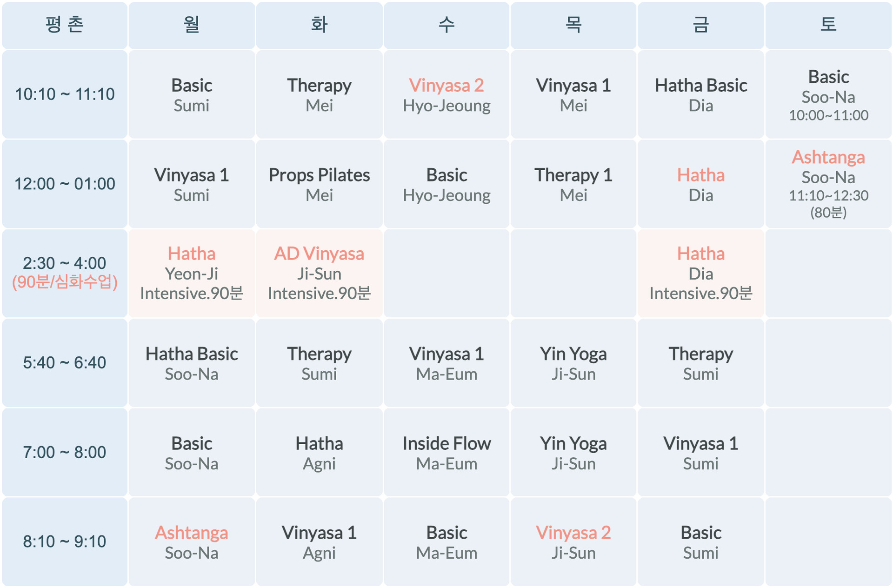Select the Saturday Basic class, 10:00~11:00
Viewport: 893px width, 588px height.
(828, 94)
